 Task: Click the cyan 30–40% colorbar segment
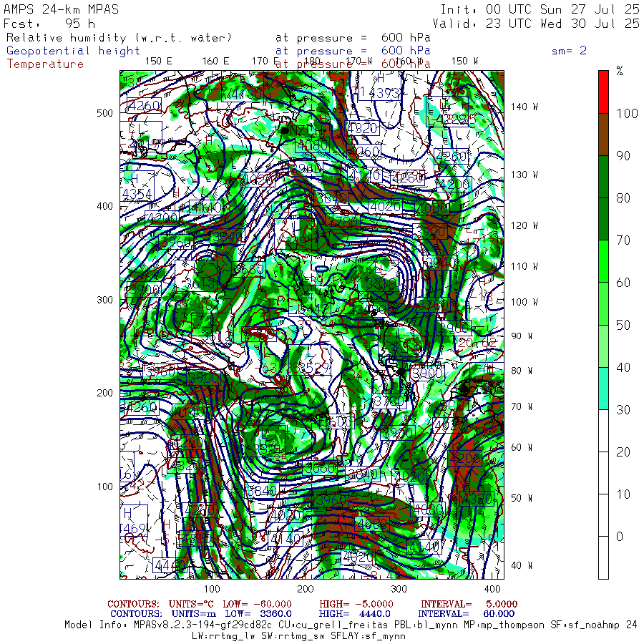603,388
